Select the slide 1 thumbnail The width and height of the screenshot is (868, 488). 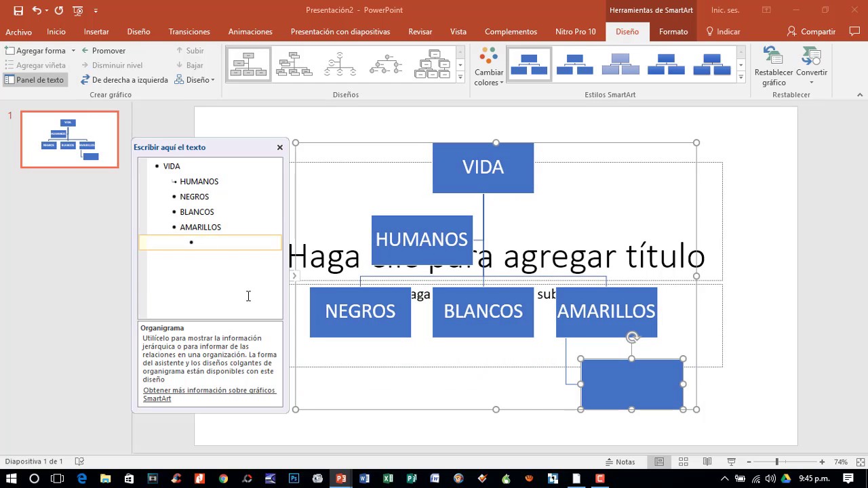coord(69,138)
